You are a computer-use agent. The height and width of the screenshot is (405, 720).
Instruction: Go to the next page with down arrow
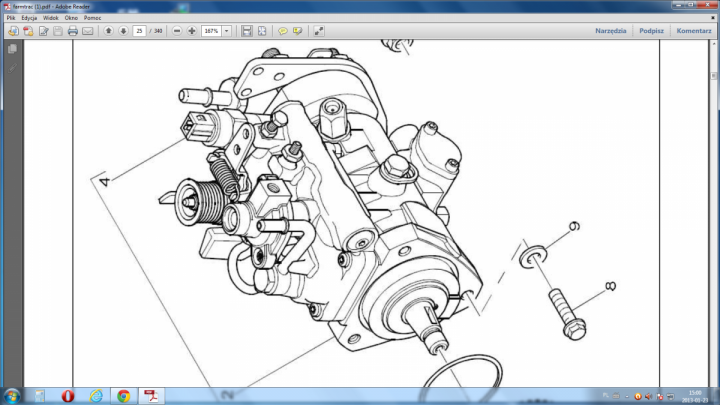click(122, 31)
